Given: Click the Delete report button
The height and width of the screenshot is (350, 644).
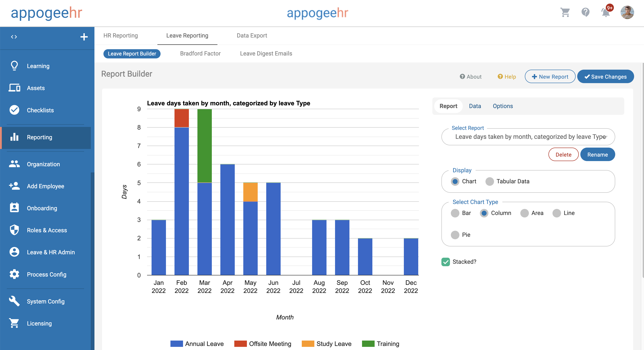Looking at the screenshot, I should click(563, 155).
